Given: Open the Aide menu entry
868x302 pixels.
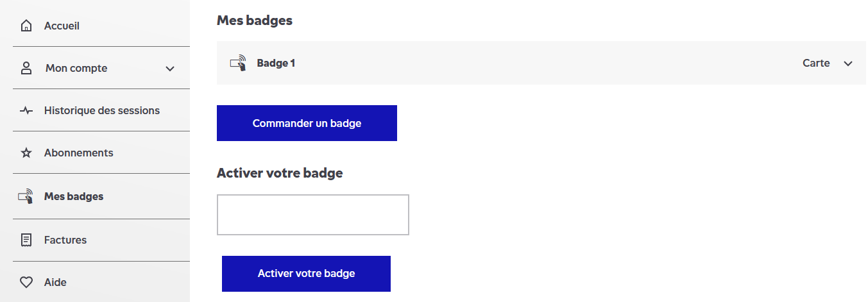Looking at the screenshot, I should [55, 282].
